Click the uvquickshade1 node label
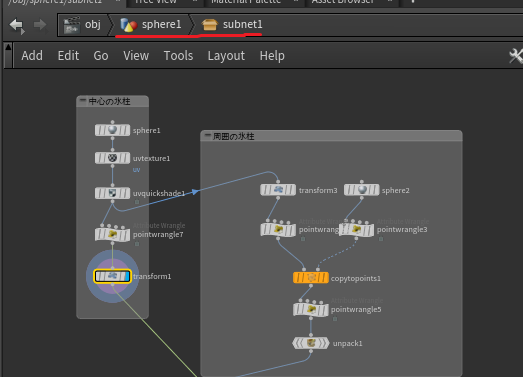 point(159,193)
